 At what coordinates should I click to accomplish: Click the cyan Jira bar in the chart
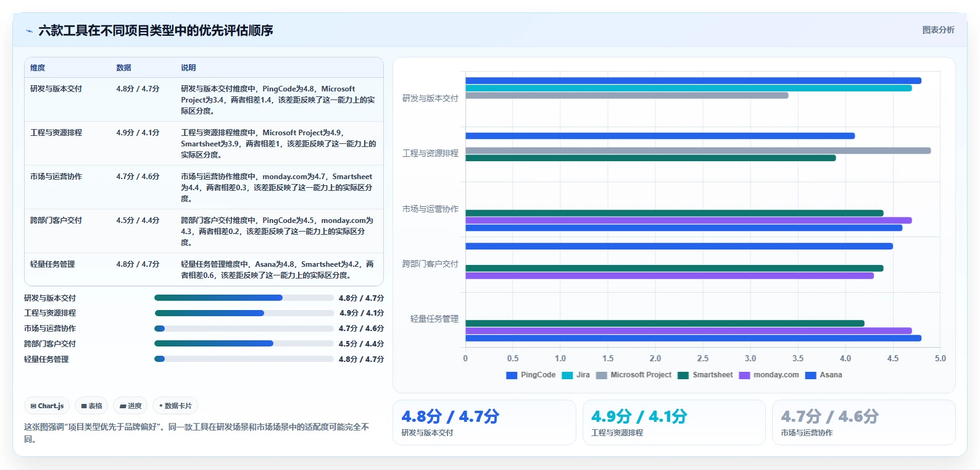[x=689, y=88]
